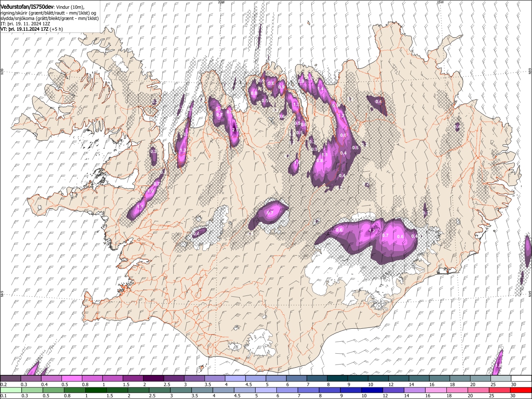Image resolution: width=532 pixels, height=399 pixels.
Task: Select the 'IT: þri. 19. 11. 2024 12Z' line
Action: (x=26, y=24)
